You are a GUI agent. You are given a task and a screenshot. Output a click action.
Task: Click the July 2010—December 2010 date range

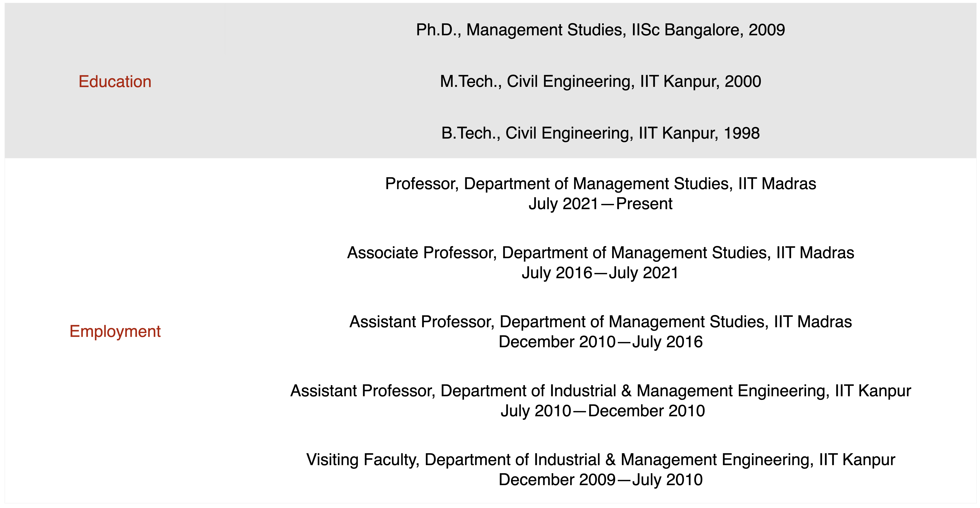(603, 411)
